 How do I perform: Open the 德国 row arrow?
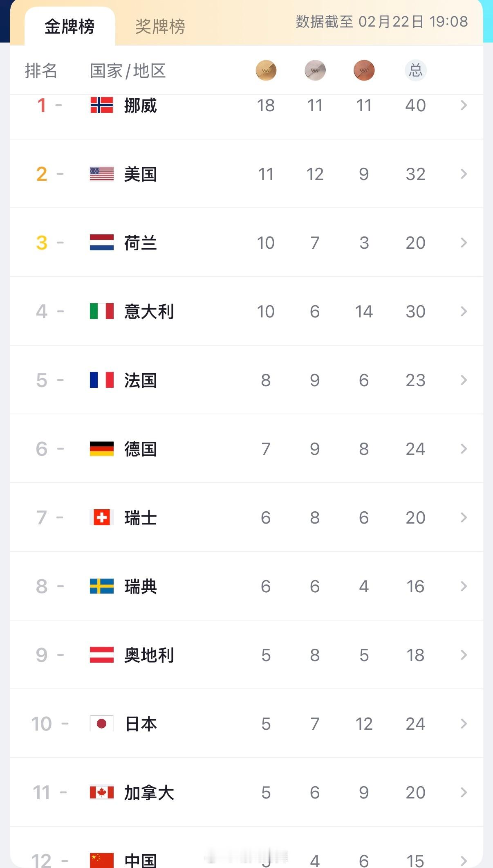(x=464, y=449)
